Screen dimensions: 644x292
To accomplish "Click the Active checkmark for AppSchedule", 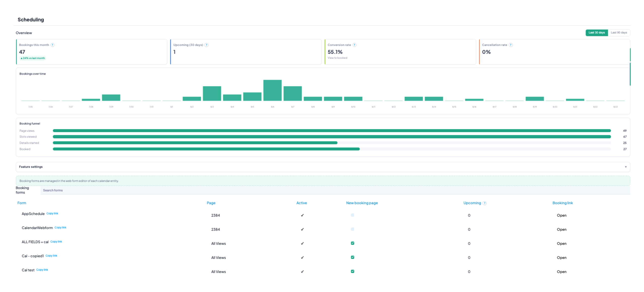I will point(302,215).
